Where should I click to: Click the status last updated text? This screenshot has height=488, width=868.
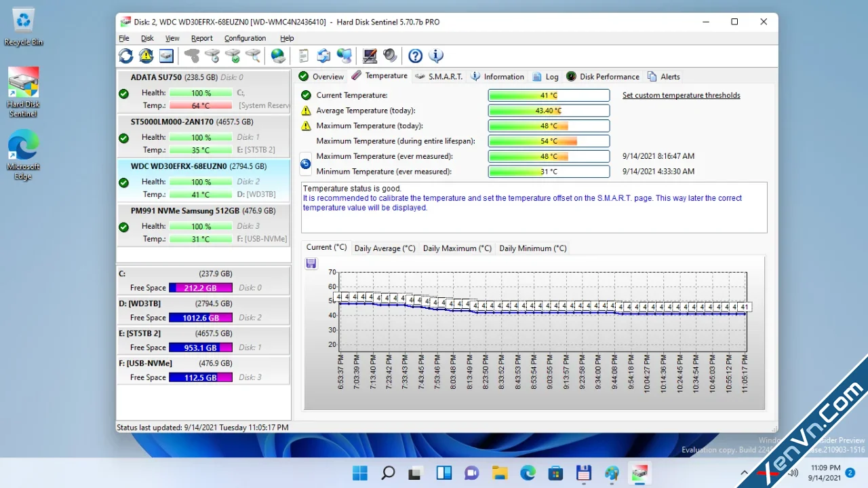(x=203, y=428)
